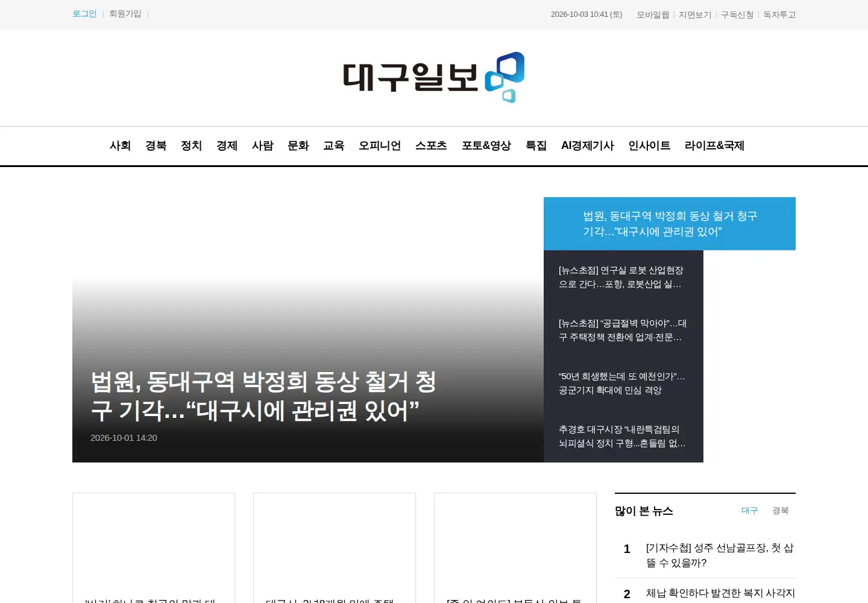Open main headline about 박정희 동상 철거

pos(263,396)
